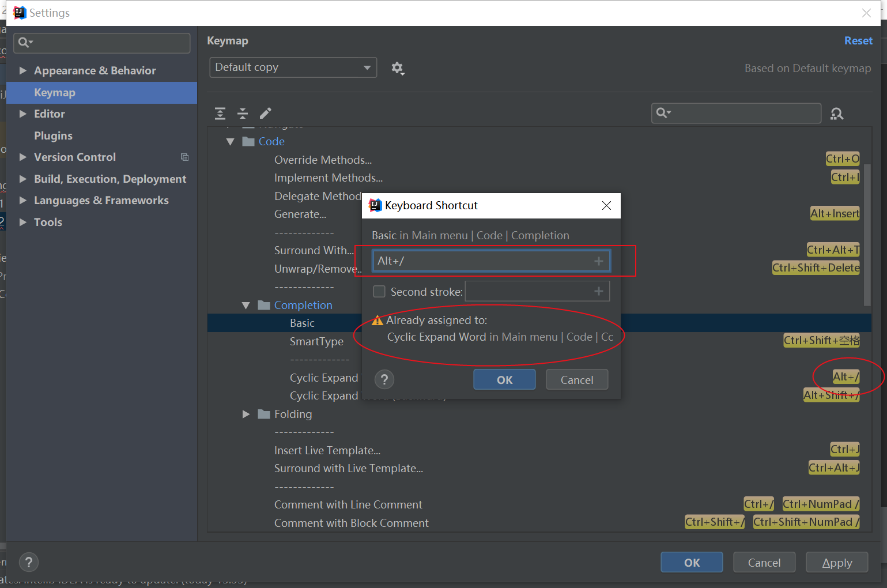Click Find Actions by Shortcut icon
This screenshot has height=588, width=887.
point(837,114)
